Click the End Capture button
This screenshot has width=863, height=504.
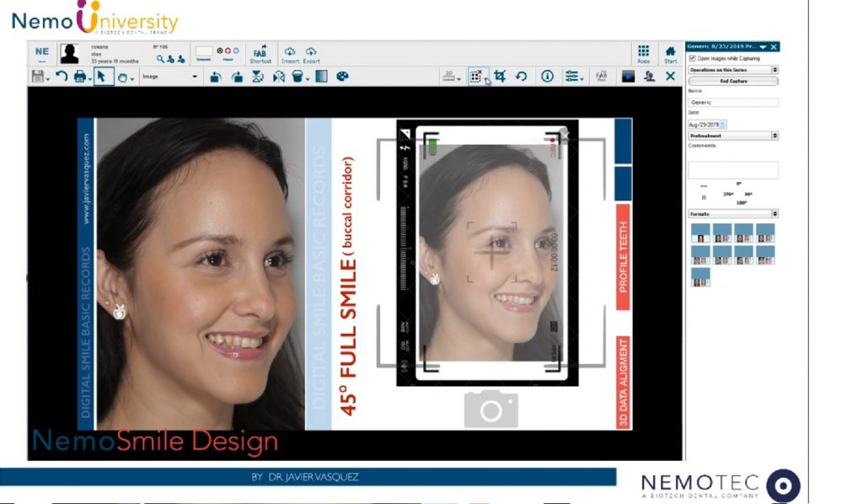[733, 81]
